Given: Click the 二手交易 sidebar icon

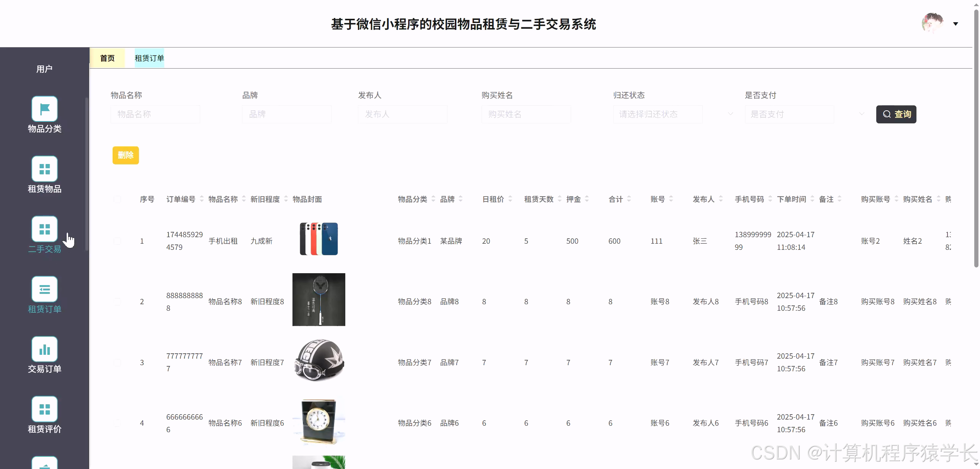Looking at the screenshot, I should pyautogui.click(x=44, y=228).
